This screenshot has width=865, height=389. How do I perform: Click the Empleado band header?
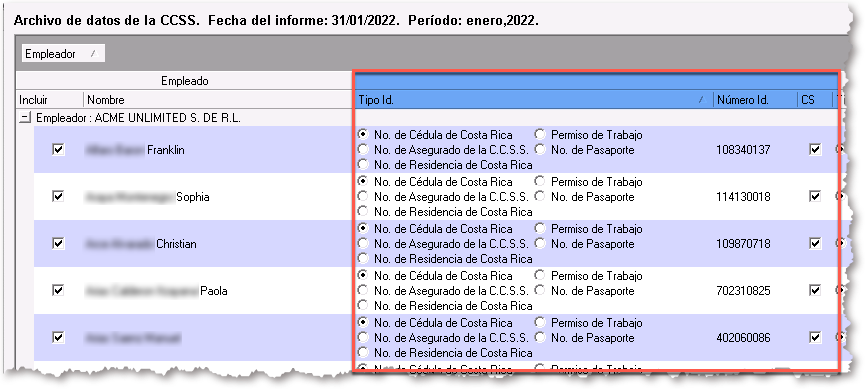point(185,81)
